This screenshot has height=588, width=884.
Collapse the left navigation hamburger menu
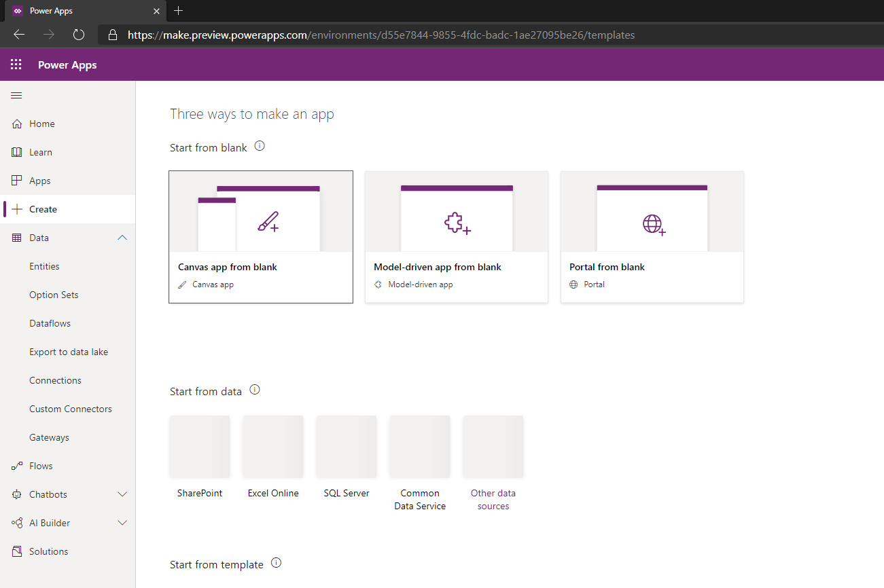(x=16, y=96)
